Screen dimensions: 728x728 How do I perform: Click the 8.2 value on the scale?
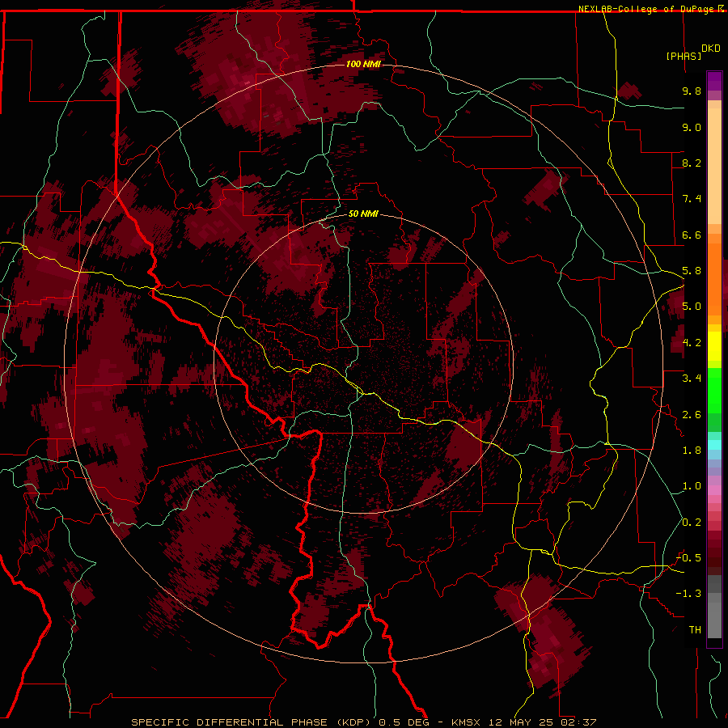coord(692,163)
